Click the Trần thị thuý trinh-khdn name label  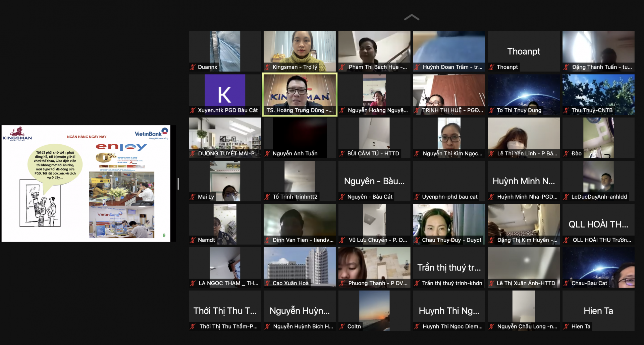(452, 283)
